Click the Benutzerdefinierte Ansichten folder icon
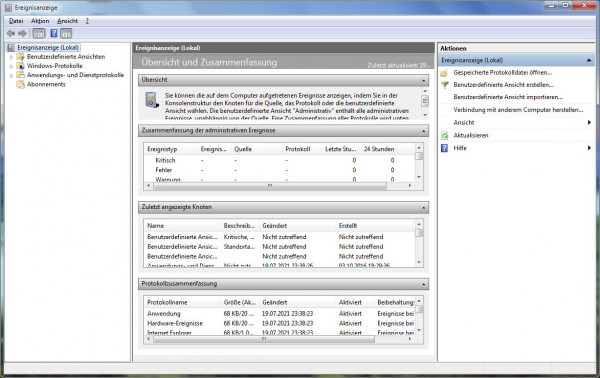Image resolution: width=600 pixels, height=378 pixels. click(x=20, y=57)
